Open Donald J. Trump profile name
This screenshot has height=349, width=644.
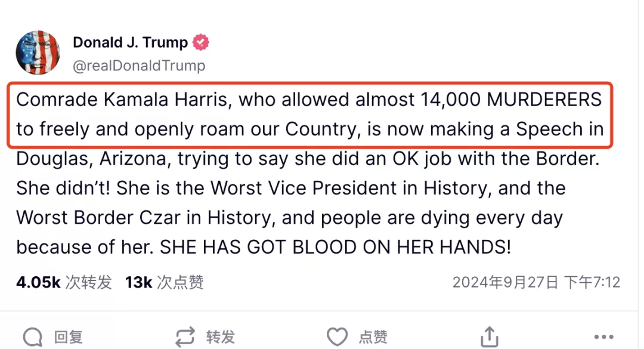click(130, 42)
